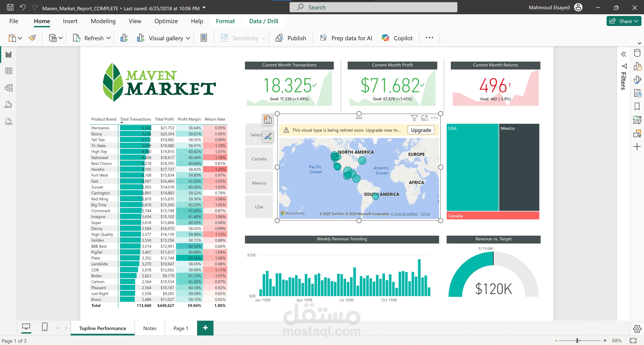Click the Paste clipboard icon
The height and width of the screenshot is (345, 644).
12,38
